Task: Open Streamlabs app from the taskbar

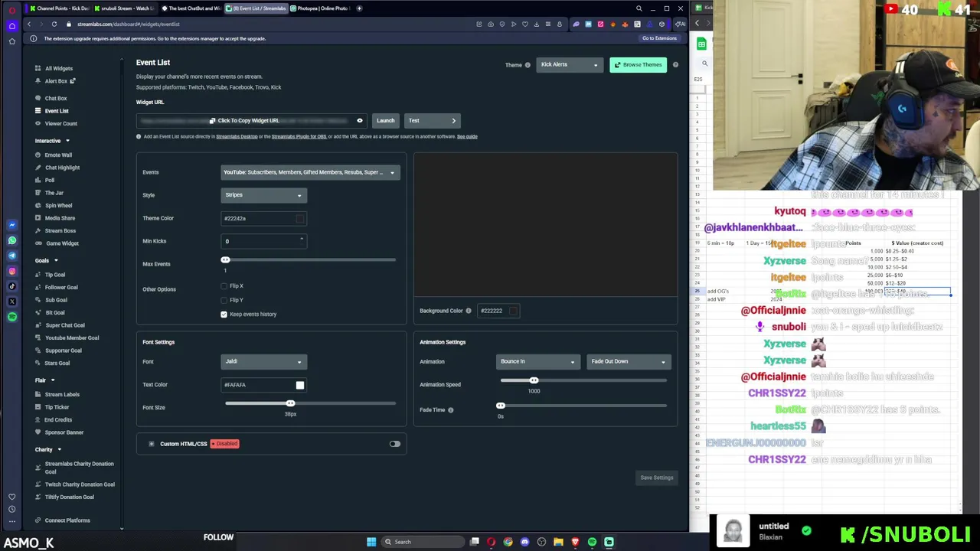Action: coord(609,542)
